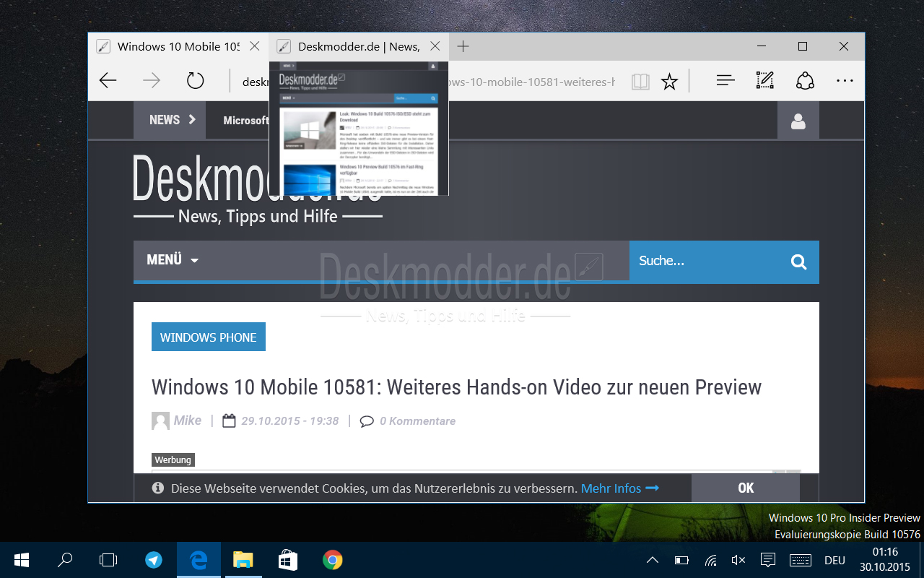Click the Deskmodder.de site logo
924x578 pixels.
(x=257, y=189)
